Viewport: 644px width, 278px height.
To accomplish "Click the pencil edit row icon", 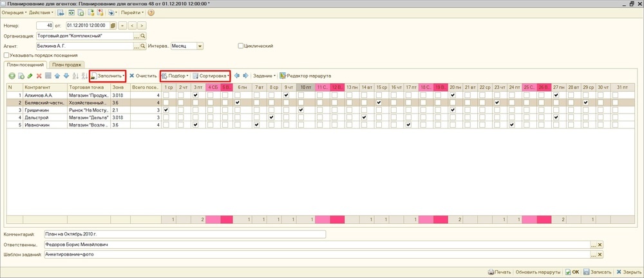I will tap(30, 76).
